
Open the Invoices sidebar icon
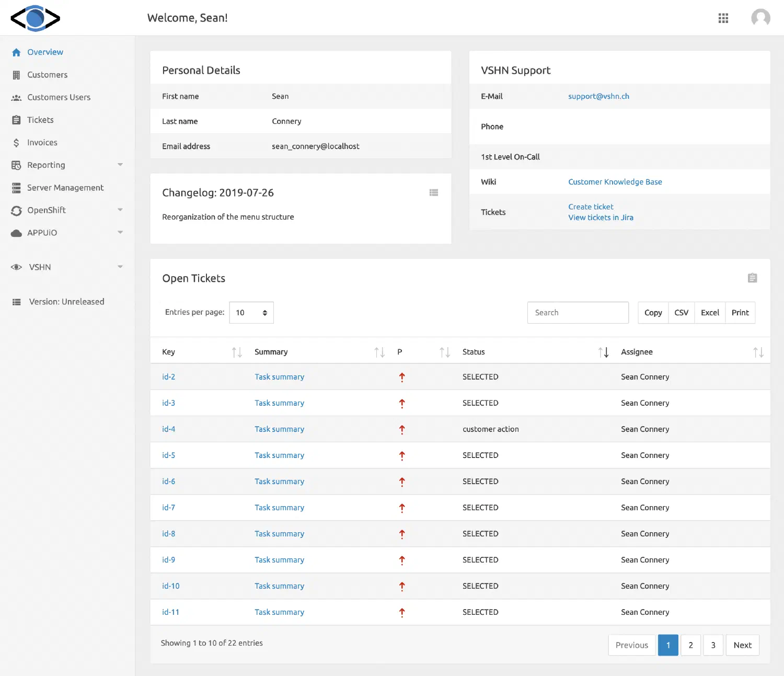click(16, 142)
